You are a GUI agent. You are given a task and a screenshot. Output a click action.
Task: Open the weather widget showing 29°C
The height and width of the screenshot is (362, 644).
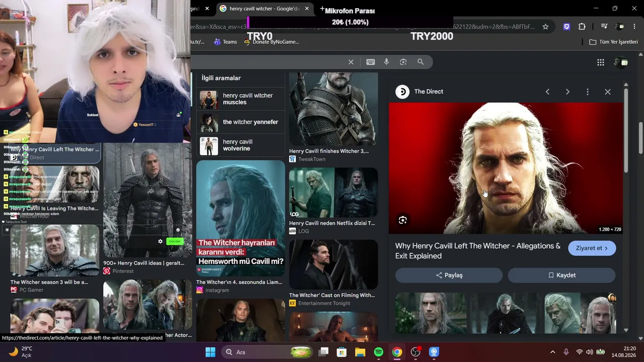[20, 352]
